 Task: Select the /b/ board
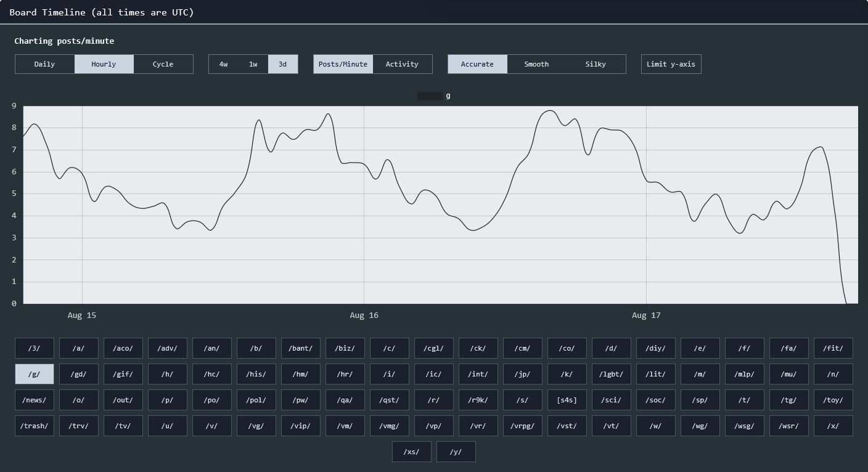coord(256,348)
